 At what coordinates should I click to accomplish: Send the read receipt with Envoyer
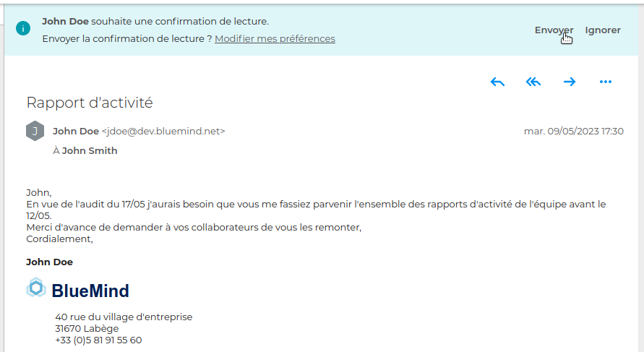point(554,30)
